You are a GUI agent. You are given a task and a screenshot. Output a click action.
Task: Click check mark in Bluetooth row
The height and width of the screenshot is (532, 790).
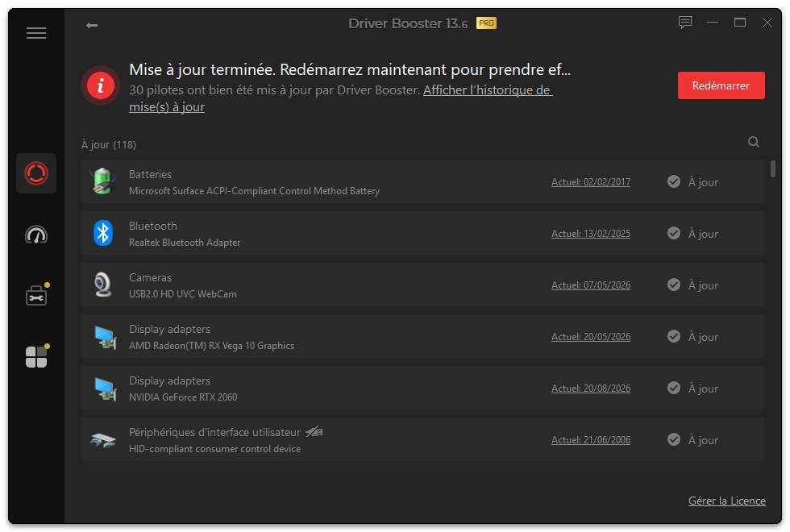[x=674, y=233]
